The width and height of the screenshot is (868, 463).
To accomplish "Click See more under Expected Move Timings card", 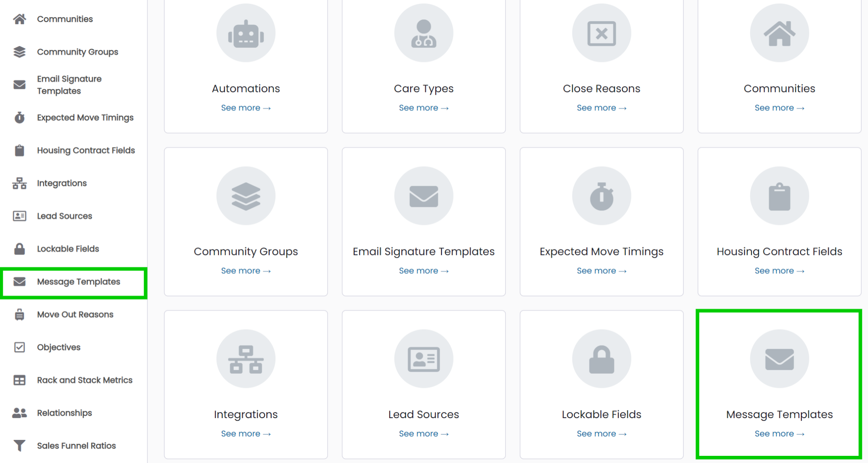I will [x=602, y=270].
